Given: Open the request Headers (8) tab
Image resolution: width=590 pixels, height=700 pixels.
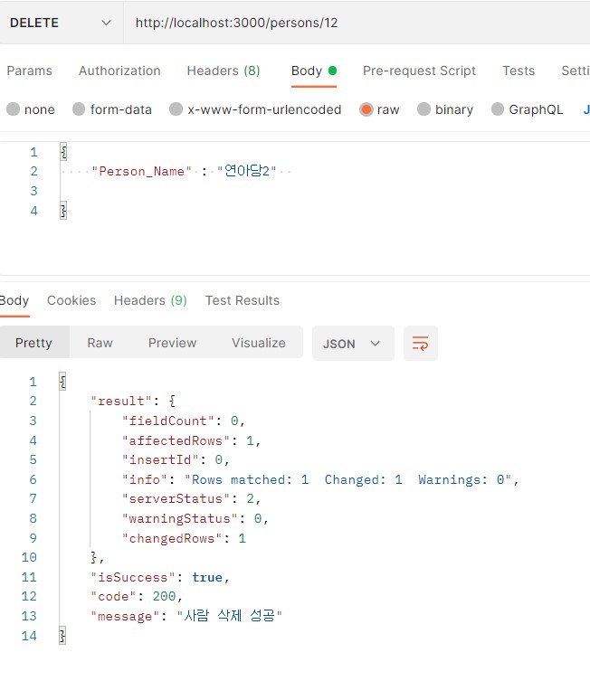Looking at the screenshot, I should (x=223, y=71).
